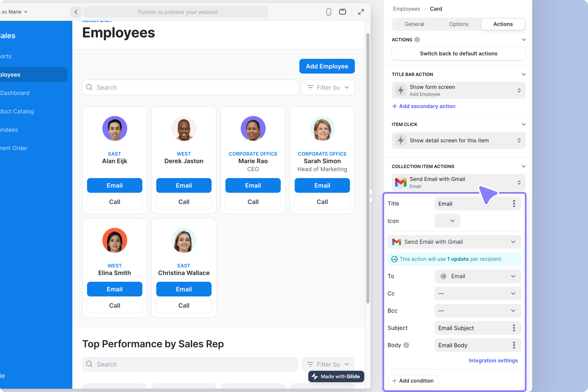Switch to the General tab

(414, 24)
